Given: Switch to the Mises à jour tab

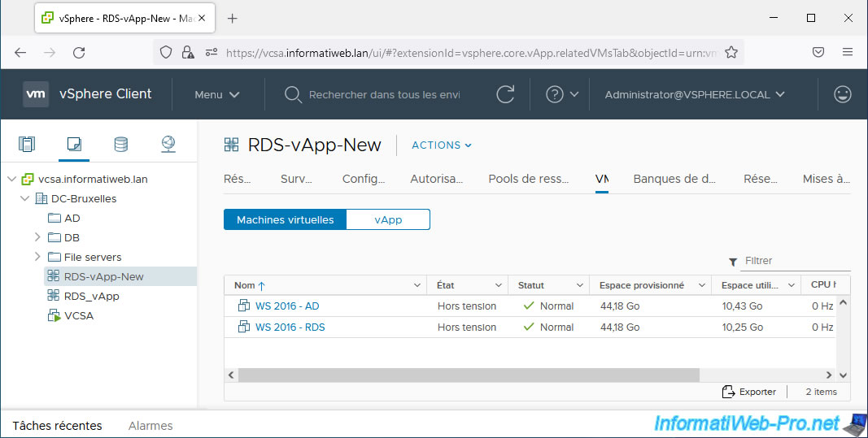Looking at the screenshot, I should [826, 179].
